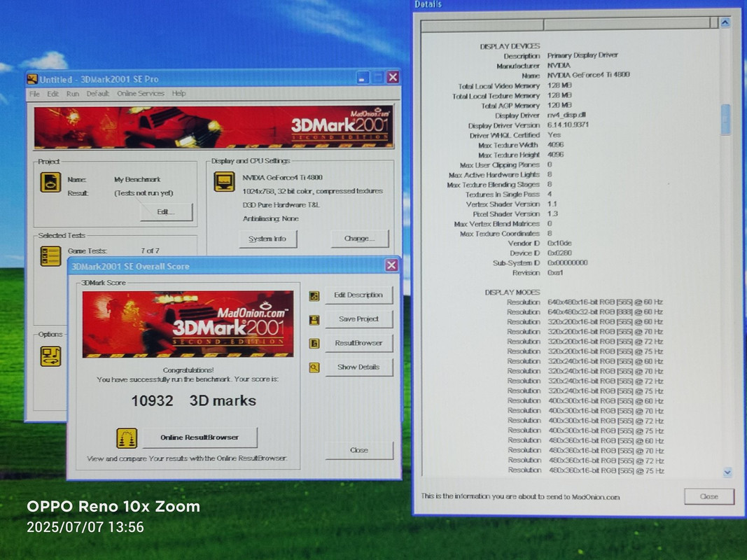Click the Vendor ID value 0x10de
The height and width of the screenshot is (560, 747).
point(559,244)
